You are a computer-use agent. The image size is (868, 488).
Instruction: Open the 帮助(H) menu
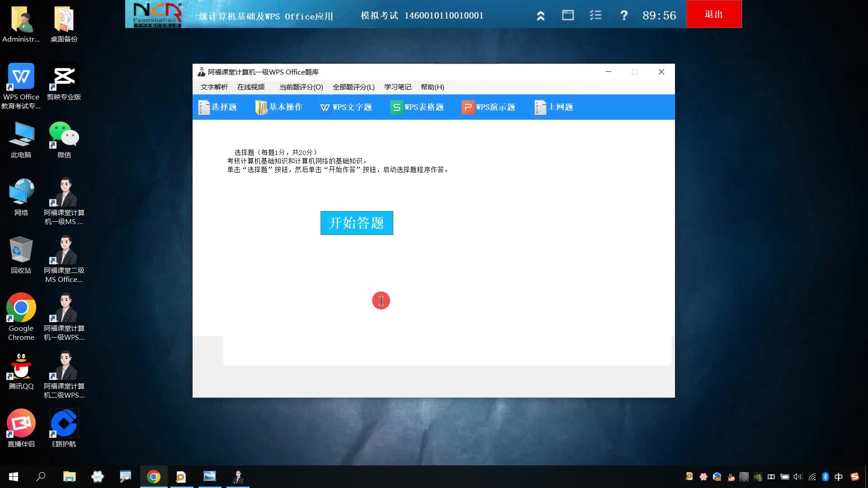[x=433, y=87]
